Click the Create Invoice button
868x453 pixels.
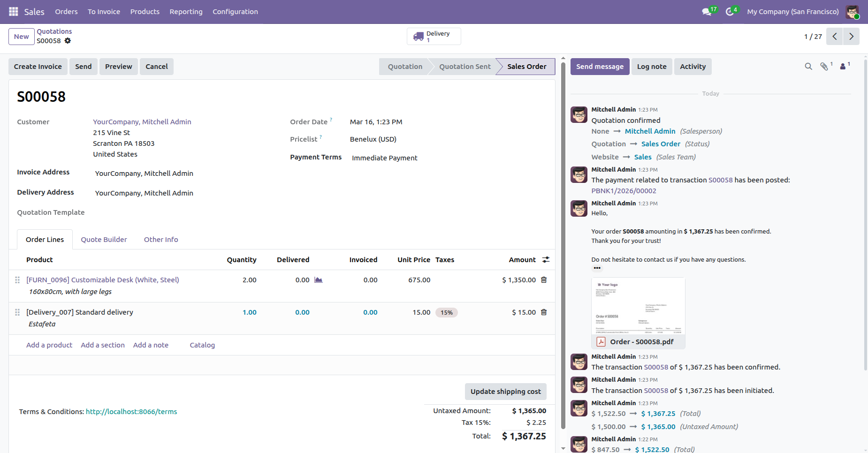(x=38, y=67)
